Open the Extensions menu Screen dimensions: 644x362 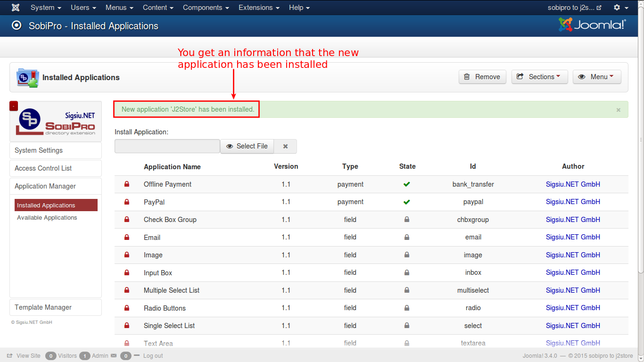tap(259, 8)
